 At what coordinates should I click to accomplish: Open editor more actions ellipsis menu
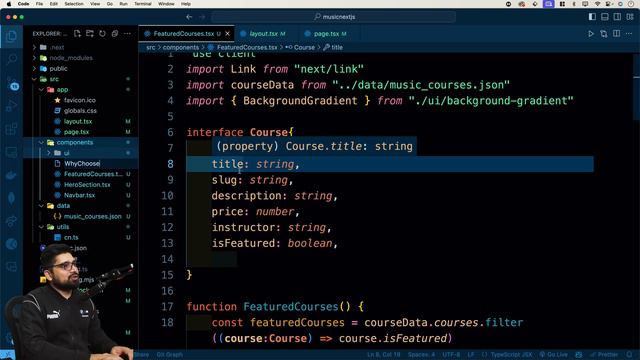(629, 33)
